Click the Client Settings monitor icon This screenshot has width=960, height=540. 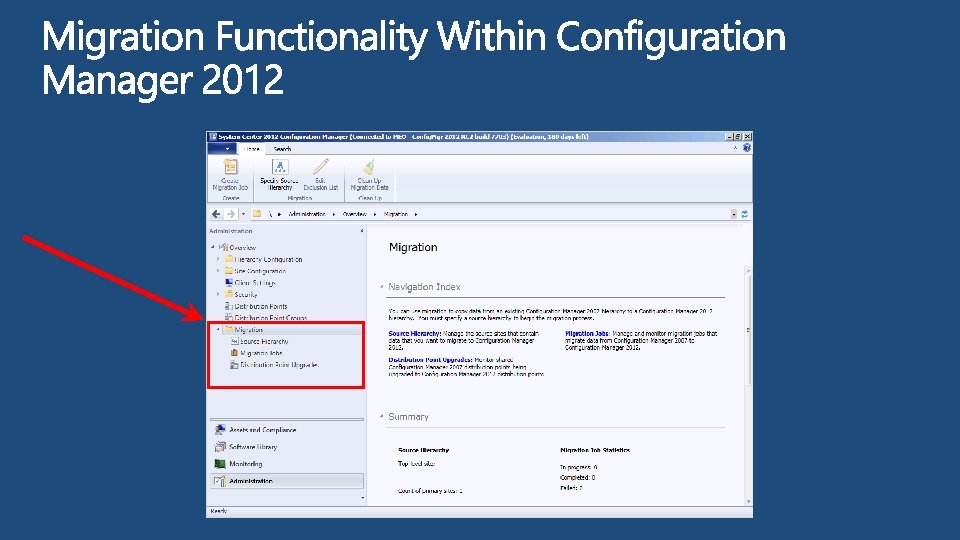click(x=229, y=282)
